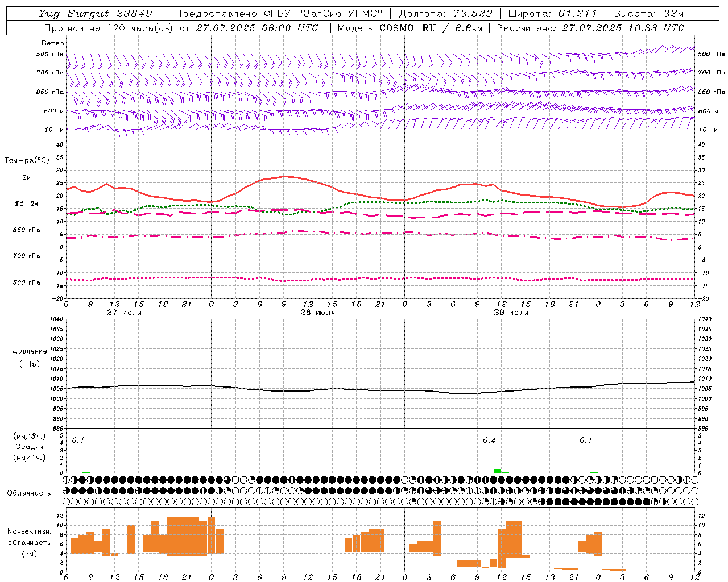This screenshot has width=728, height=582.
Task: Click the dotted 500 гПа temperature legend line
Action: pos(26,289)
